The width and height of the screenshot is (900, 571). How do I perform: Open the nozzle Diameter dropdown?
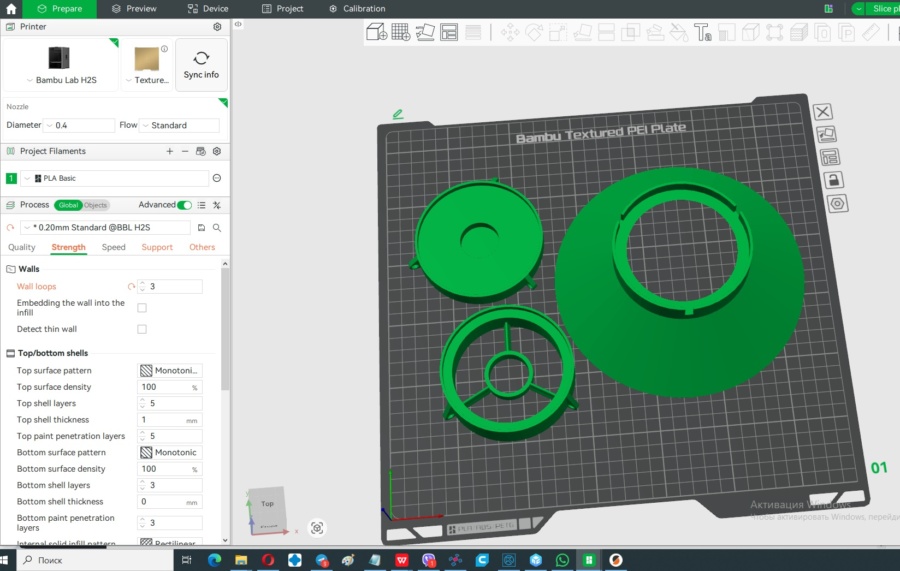[79, 126]
